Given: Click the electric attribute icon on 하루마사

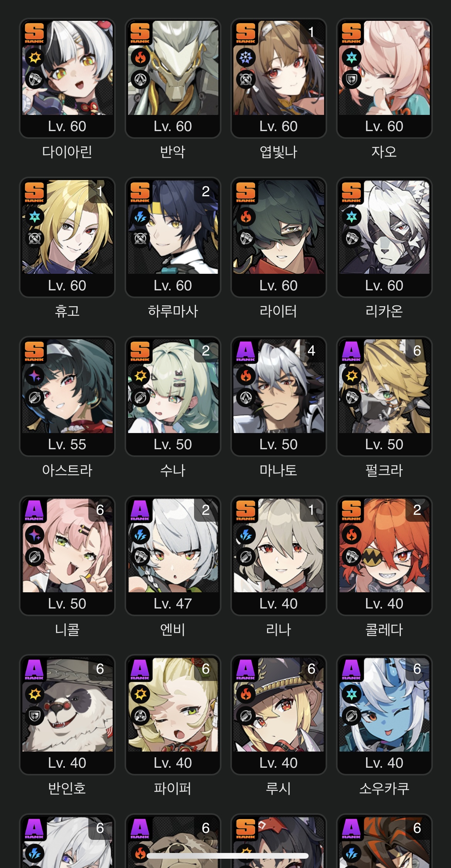Looking at the screenshot, I should pyautogui.click(x=140, y=217).
